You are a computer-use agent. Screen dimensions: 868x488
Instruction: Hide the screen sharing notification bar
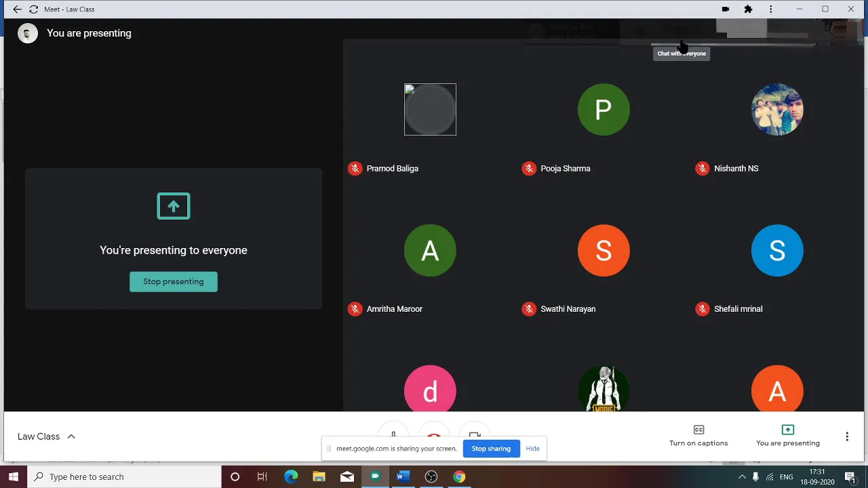[x=532, y=449]
